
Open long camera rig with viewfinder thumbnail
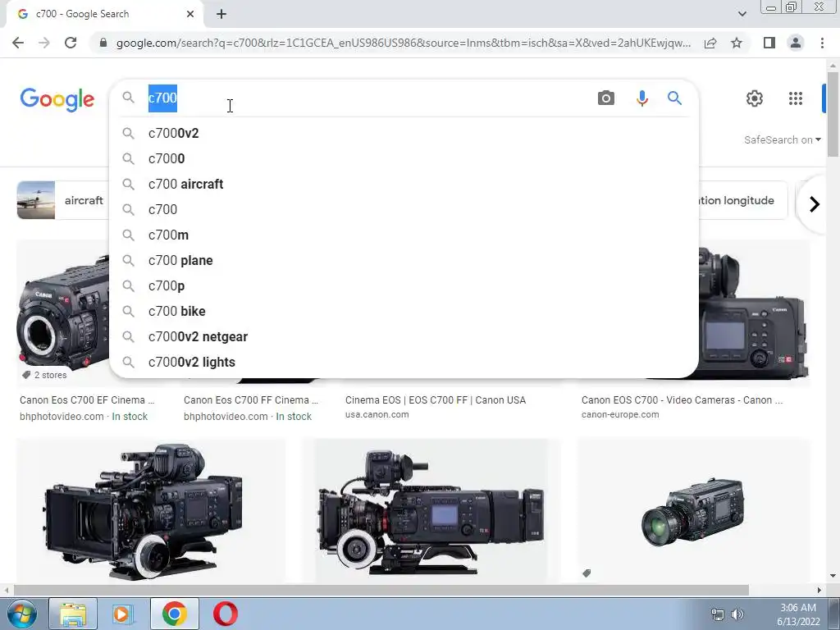tap(431, 510)
